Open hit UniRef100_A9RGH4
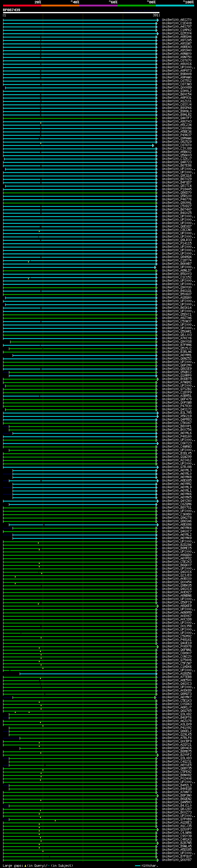The height and width of the screenshot is (868, 197). [x=177, y=37]
